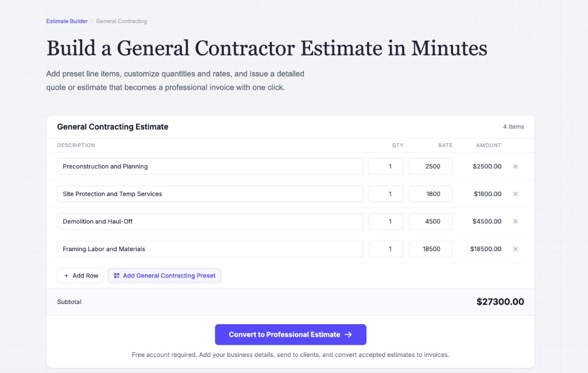Click the grid icon on the preset button
588x373 pixels.
click(116, 275)
